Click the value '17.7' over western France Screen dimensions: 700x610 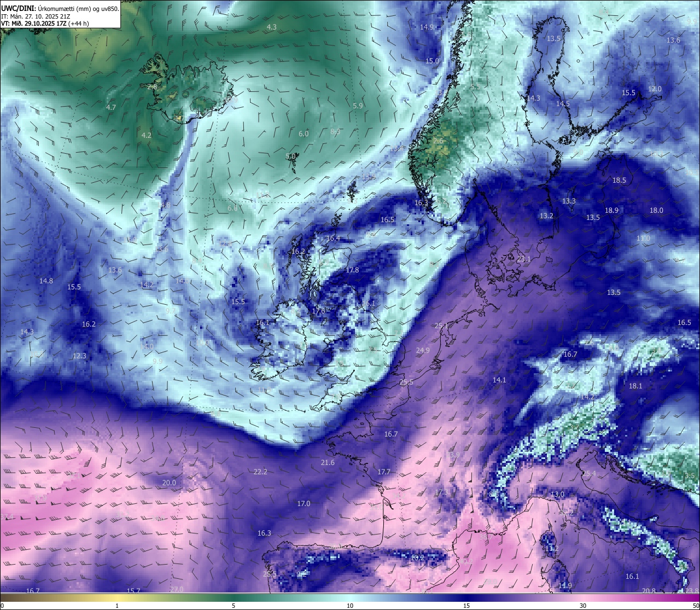pos(384,472)
